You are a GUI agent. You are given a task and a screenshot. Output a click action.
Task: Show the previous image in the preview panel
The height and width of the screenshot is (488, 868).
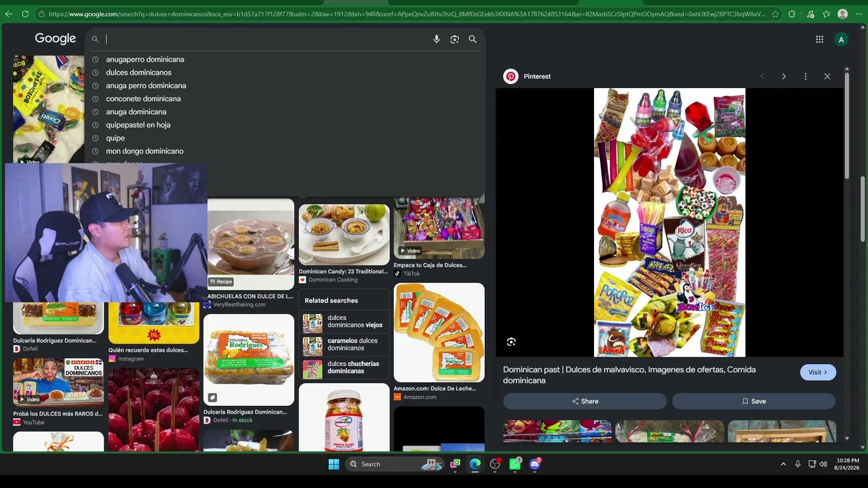pyautogui.click(x=762, y=77)
